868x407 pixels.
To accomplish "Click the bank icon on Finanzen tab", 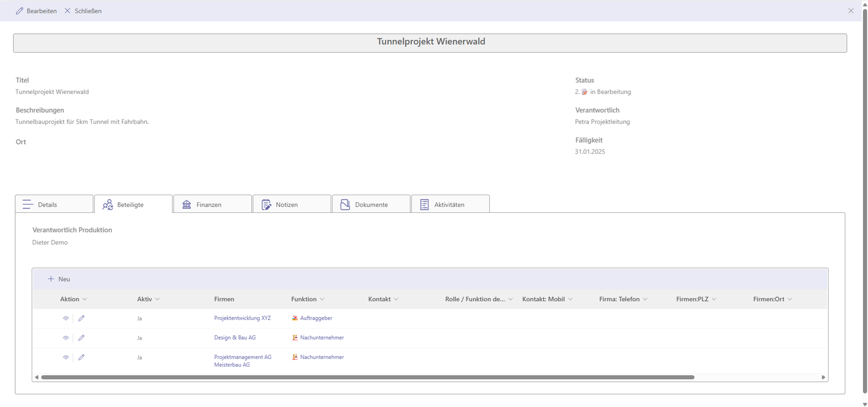I will (x=187, y=205).
